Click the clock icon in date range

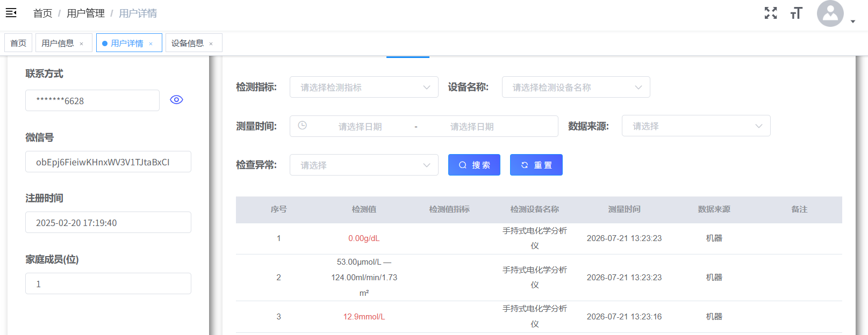pos(303,125)
